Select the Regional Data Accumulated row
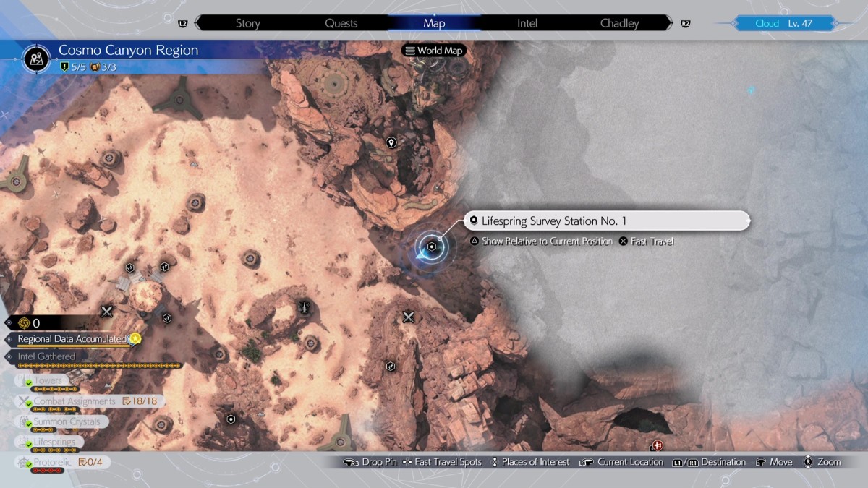868x488 pixels. [72, 339]
